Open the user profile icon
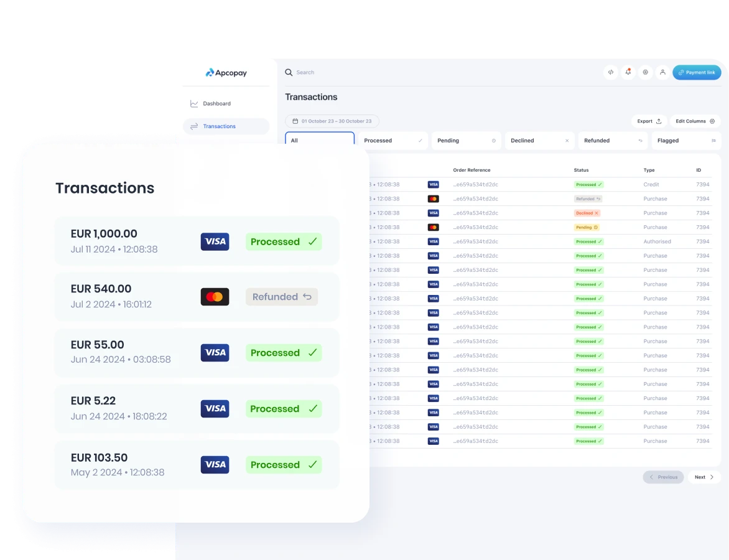This screenshot has height=560, width=729. [x=662, y=72]
